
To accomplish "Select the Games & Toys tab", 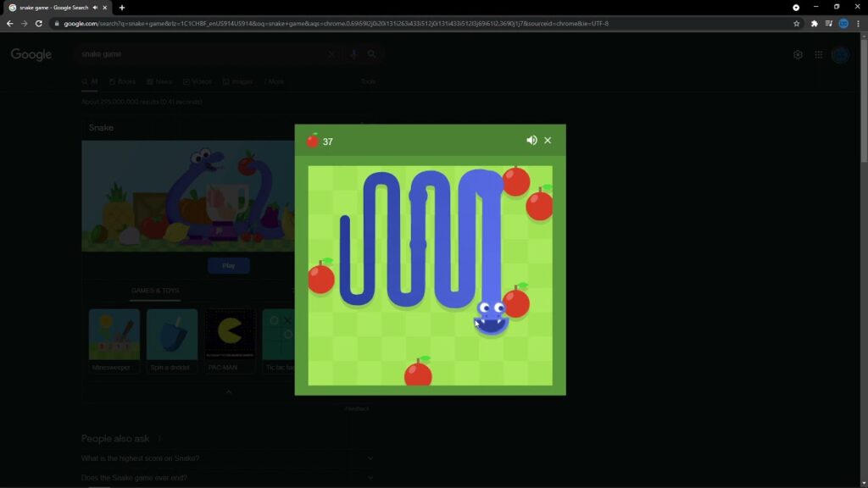I will pos(155,291).
